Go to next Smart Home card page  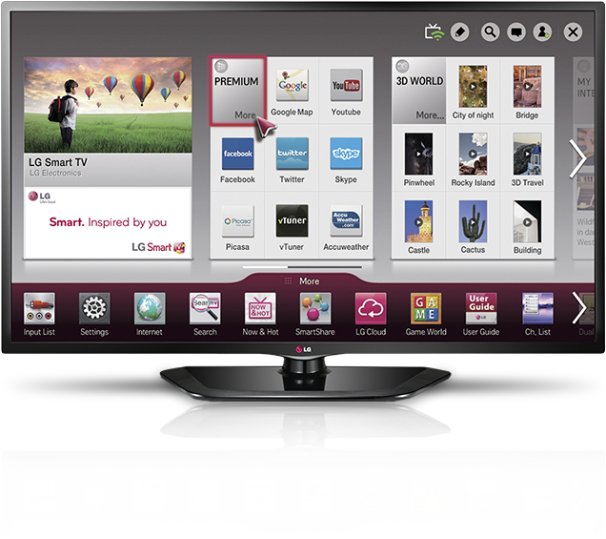[577, 159]
